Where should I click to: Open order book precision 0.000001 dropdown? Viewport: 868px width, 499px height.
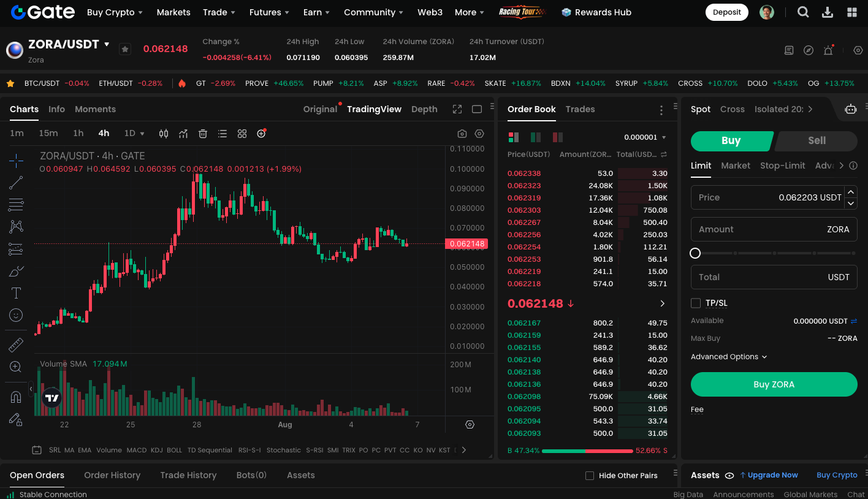click(x=645, y=137)
